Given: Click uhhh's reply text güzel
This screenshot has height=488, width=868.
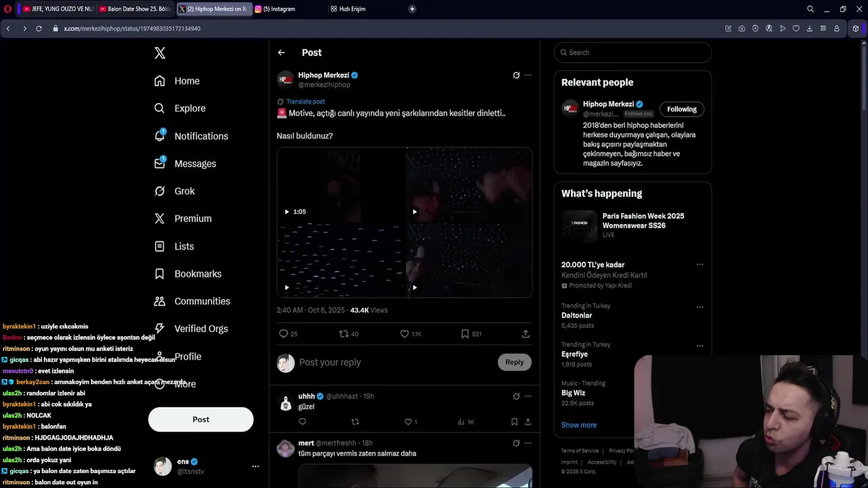Looking at the screenshot, I should (307, 407).
